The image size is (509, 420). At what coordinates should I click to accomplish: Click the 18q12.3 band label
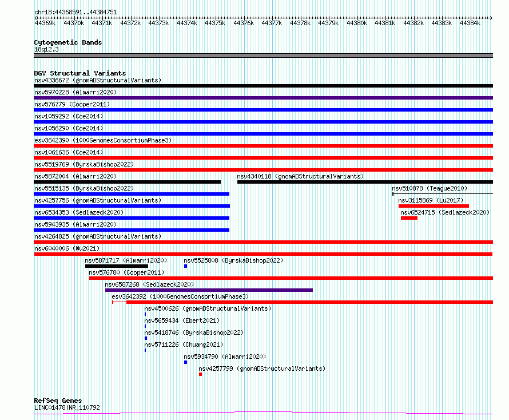[46, 49]
